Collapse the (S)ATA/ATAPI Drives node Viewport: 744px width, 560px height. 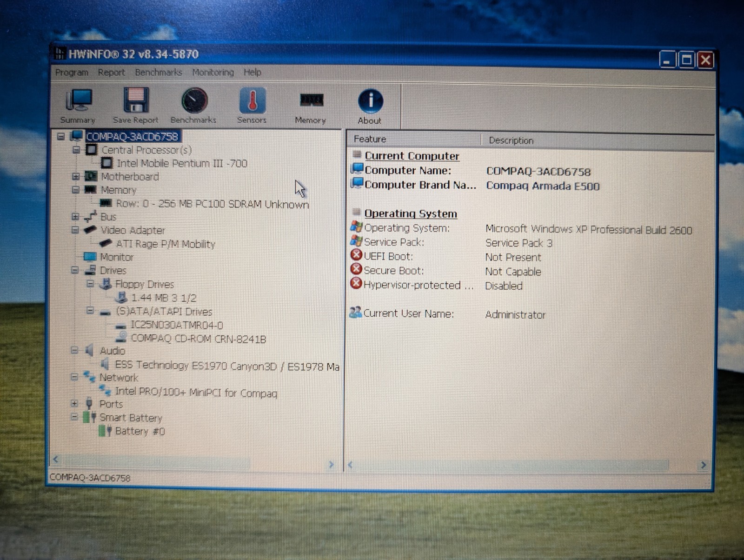click(90, 310)
